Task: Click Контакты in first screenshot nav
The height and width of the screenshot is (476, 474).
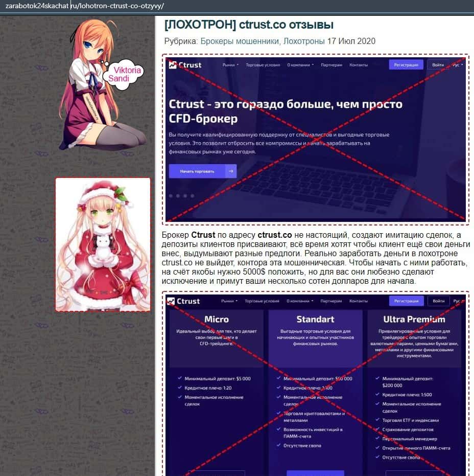Action: click(359, 65)
